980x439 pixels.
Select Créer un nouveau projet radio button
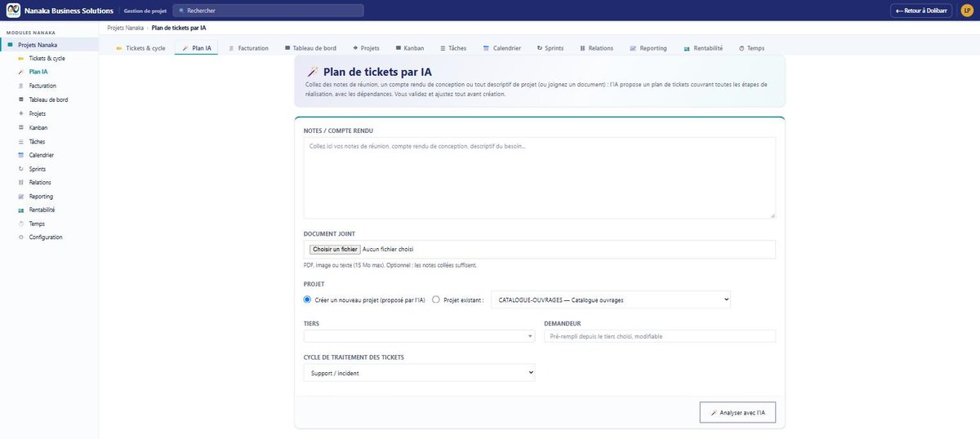pyautogui.click(x=307, y=299)
